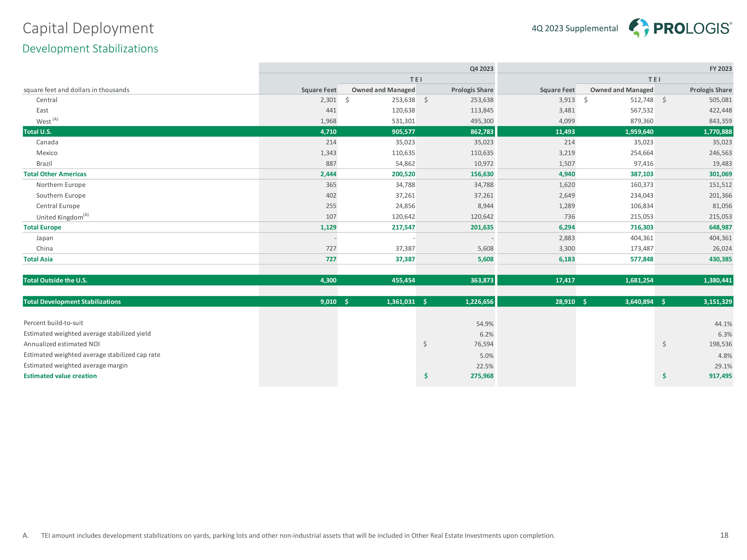This screenshot has height=560, width=747.
Task: Click the footnote (A) marker beside United Kingdom
Action: pos(86,215)
